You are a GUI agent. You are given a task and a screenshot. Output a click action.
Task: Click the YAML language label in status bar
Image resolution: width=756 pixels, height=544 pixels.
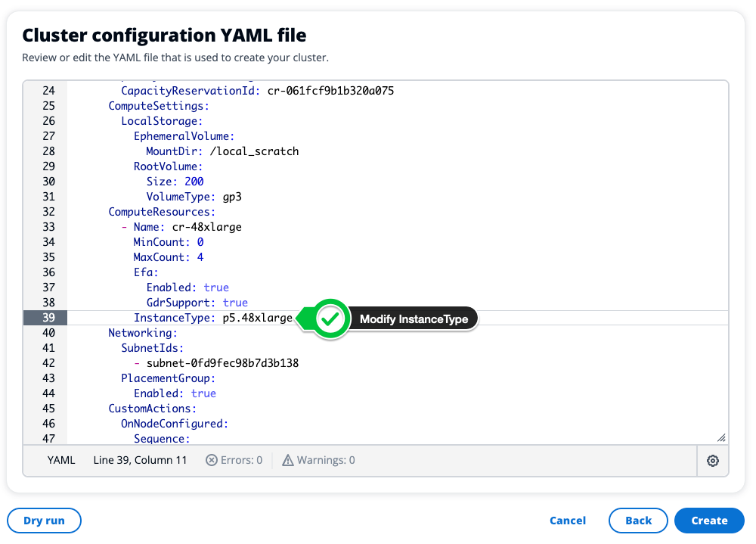click(x=61, y=460)
